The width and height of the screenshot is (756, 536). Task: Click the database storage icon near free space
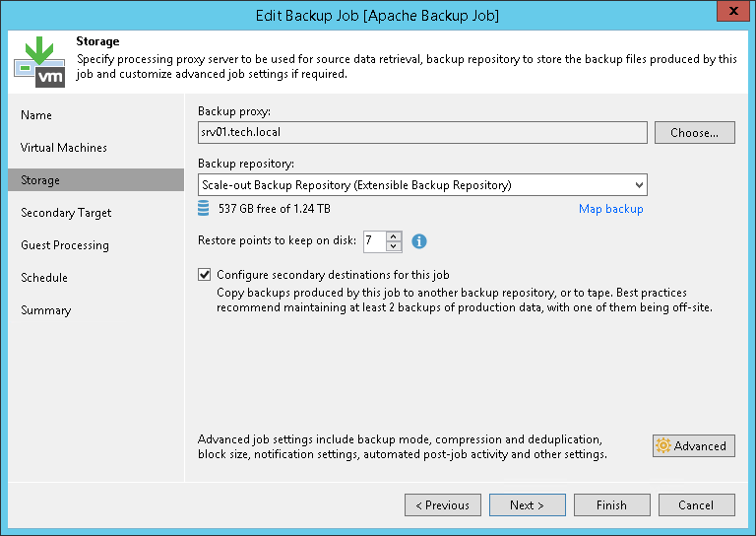click(204, 208)
